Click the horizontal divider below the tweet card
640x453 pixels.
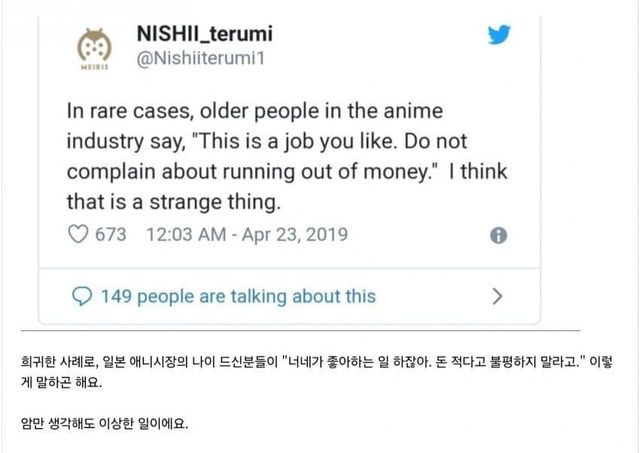click(x=300, y=330)
